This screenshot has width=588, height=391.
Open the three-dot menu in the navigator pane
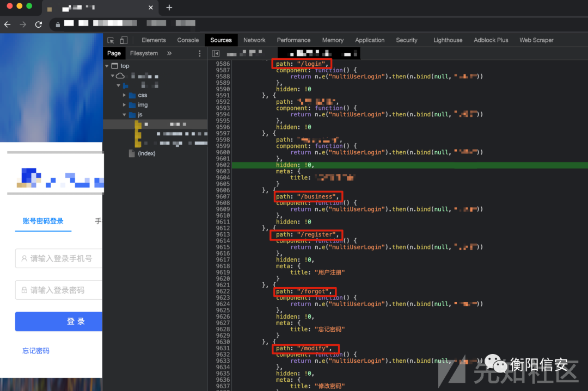click(199, 53)
